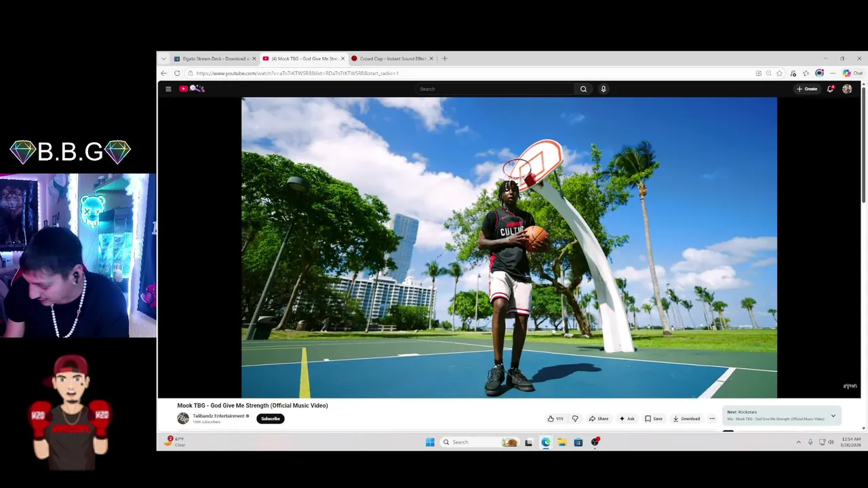This screenshot has width=868, height=488.
Task: Subscribe to Talibandz Entertainment
Action: 271,419
